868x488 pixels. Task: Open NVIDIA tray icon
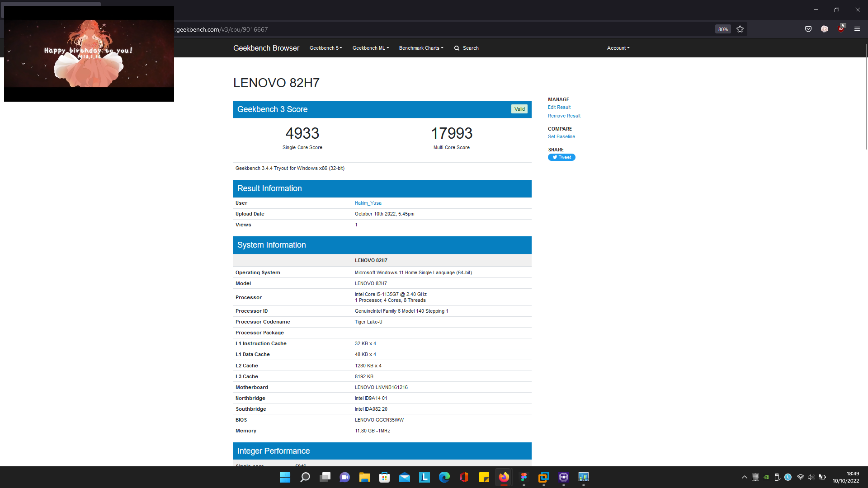pyautogui.click(x=766, y=477)
